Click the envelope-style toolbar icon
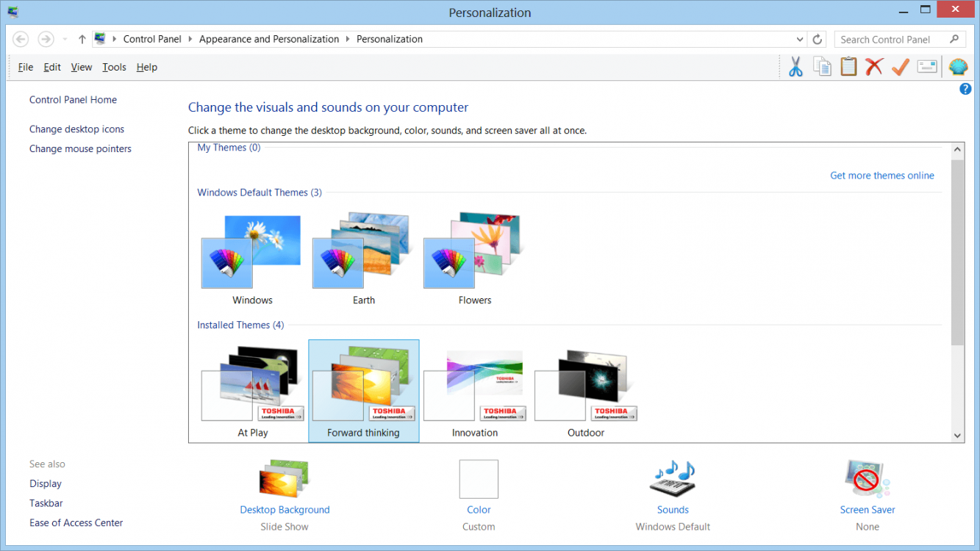Viewport: 980px width, 551px height. 927,67
